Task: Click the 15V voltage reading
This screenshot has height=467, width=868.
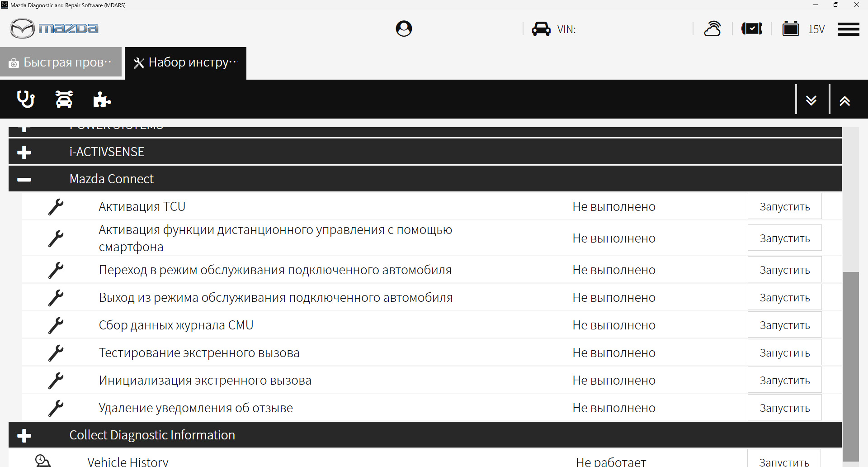Action: coord(816,29)
